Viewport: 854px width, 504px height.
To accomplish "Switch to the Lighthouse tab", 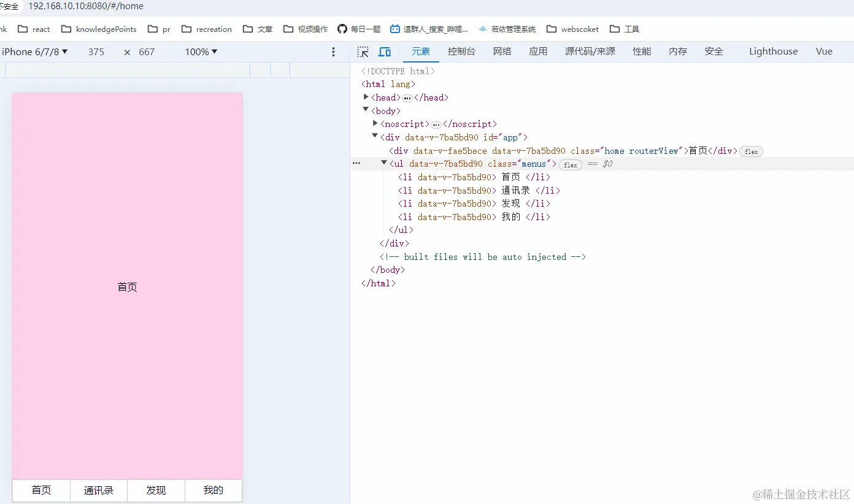I will (x=773, y=52).
